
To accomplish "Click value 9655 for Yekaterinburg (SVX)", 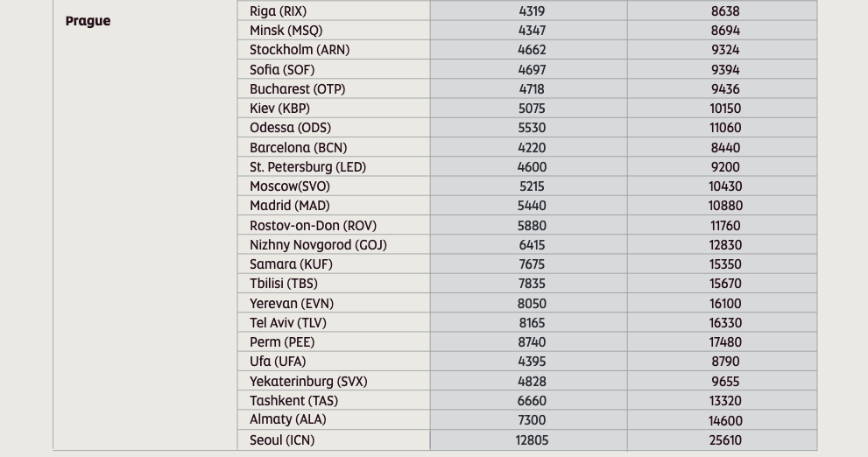I will 725,381.
